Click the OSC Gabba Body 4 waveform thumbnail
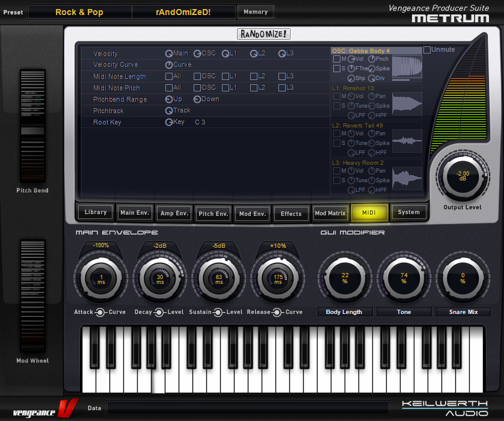The width and height of the screenshot is (504, 421). pyautogui.click(x=407, y=67)
